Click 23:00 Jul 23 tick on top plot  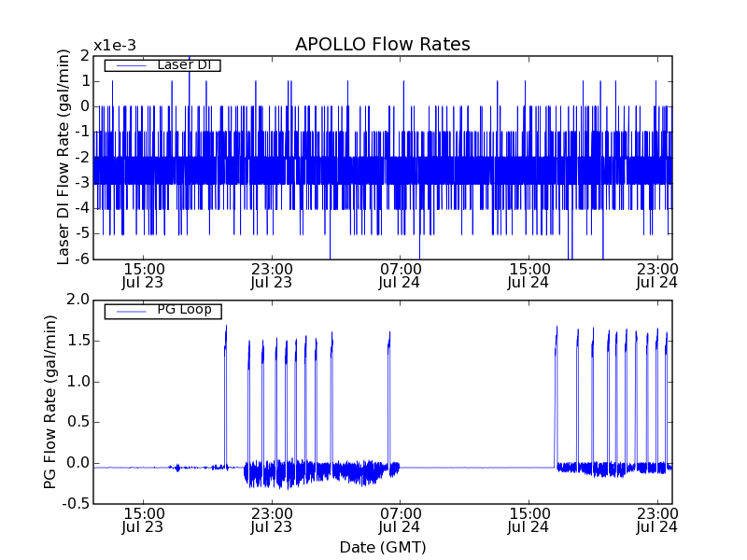[x=272, y=275]
